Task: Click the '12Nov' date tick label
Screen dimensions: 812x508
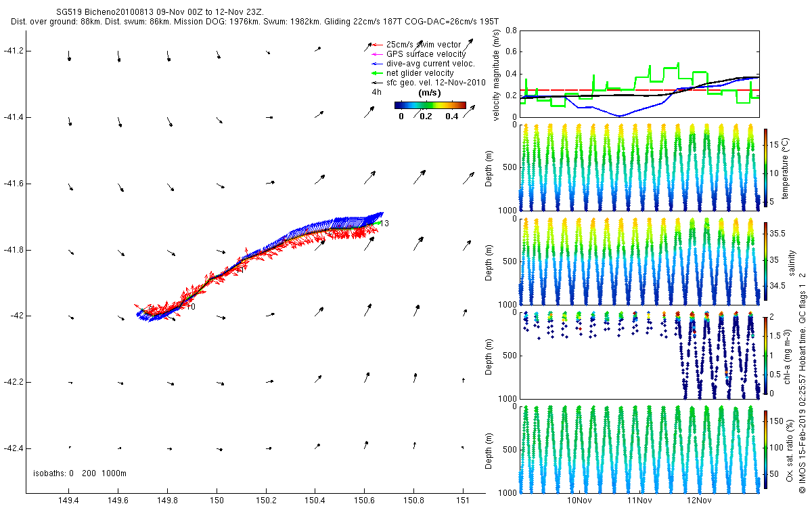Action: tap(699, 501)
